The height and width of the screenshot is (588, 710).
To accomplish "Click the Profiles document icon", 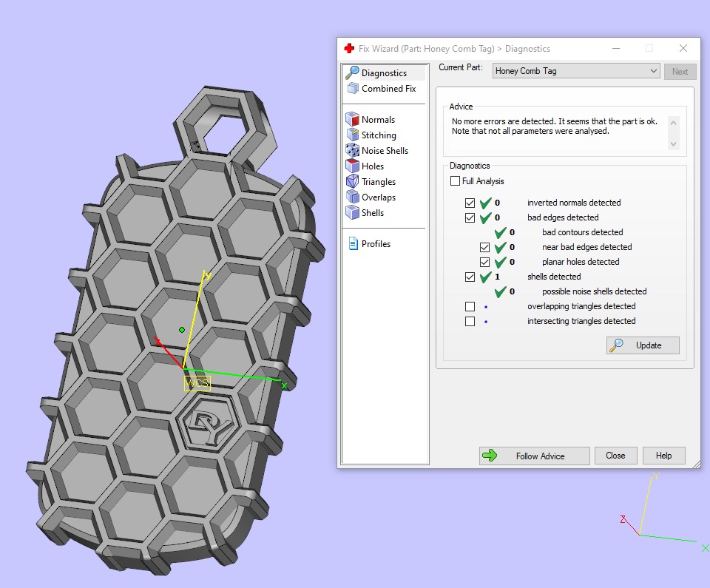I will click(x=354, y=244).
